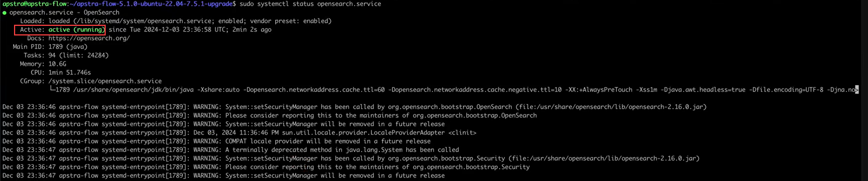The height and width of the screenshot is (181, 868).
Task: Click the red-boxed active (running) status
Action: 60,30
